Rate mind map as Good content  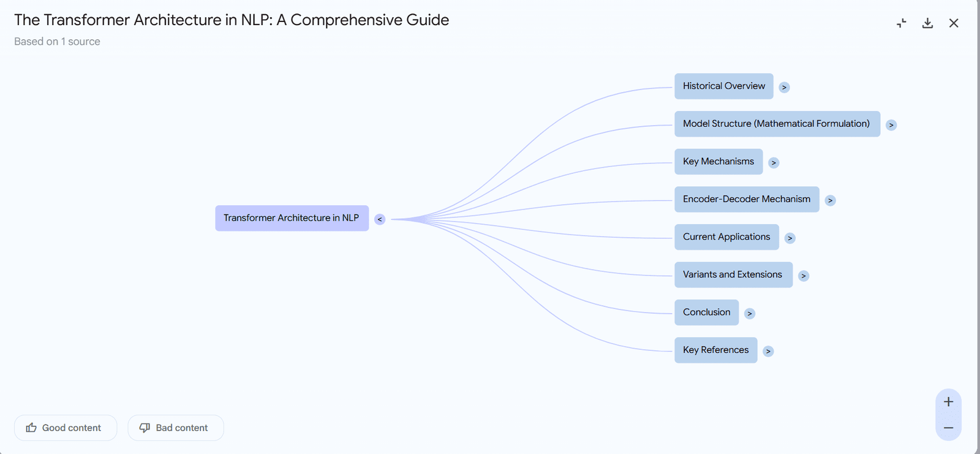tap(65, 428)
